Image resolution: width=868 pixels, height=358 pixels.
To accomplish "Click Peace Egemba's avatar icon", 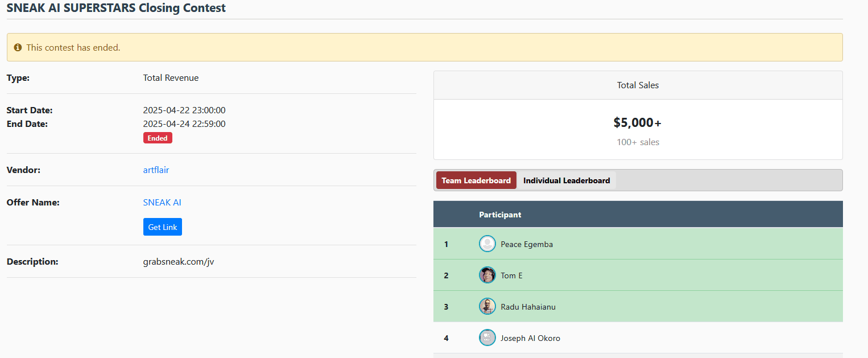I will 487,244.
